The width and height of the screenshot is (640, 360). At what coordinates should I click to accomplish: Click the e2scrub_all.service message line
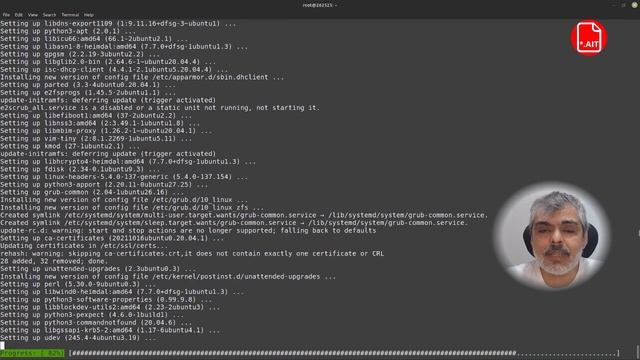click(x=160, y=108)
